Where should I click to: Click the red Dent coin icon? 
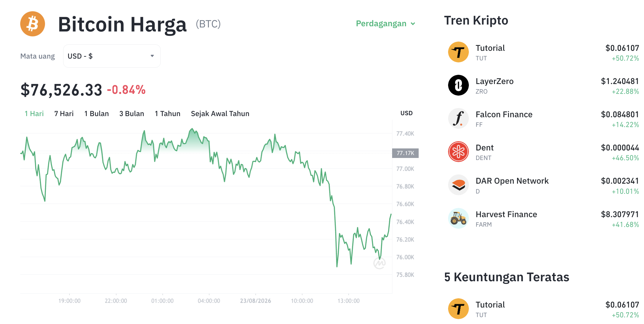[458, 152]
